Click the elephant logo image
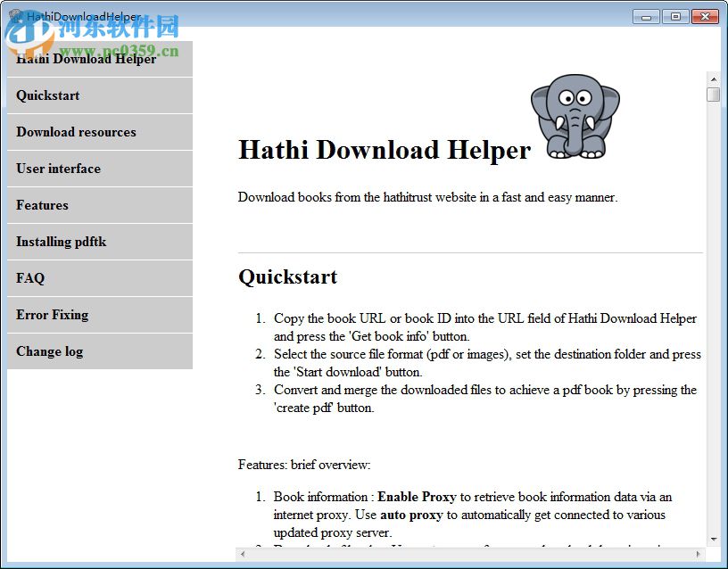Viewport: 728px width, 569px height. [x=575, y=116]
